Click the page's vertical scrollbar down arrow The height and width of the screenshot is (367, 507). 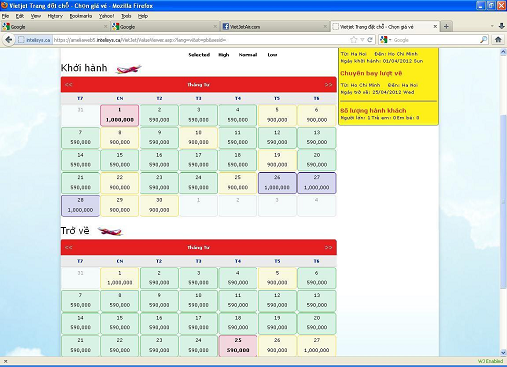point(503,352)
